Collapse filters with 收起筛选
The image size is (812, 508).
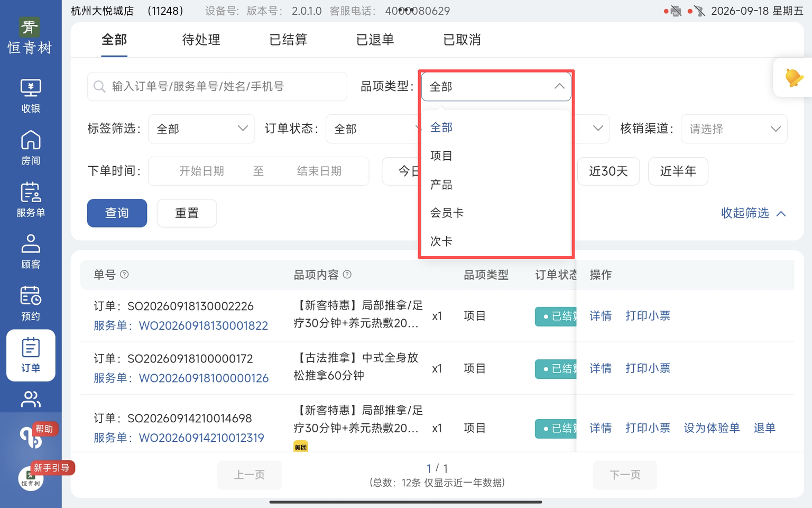753,213
